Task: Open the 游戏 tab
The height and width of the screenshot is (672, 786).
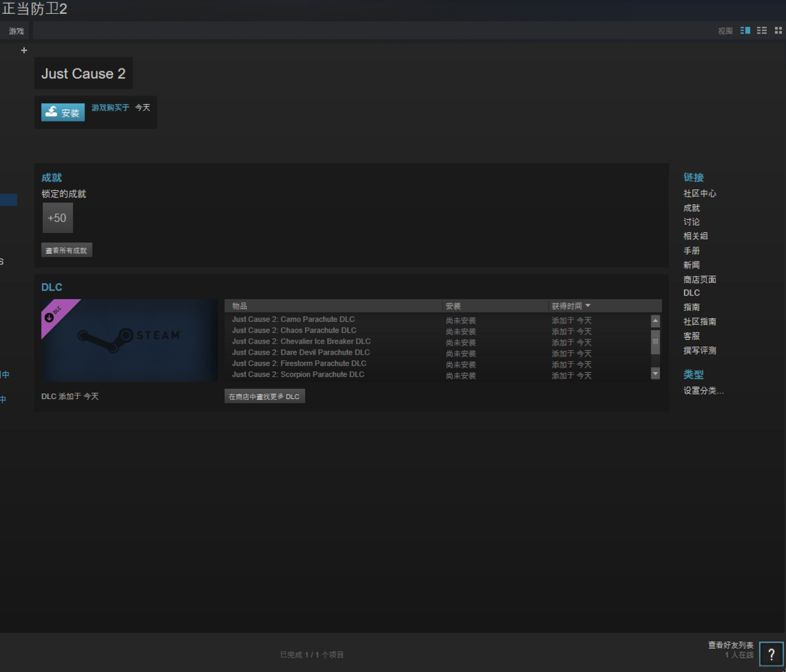Action: [16, 31]
